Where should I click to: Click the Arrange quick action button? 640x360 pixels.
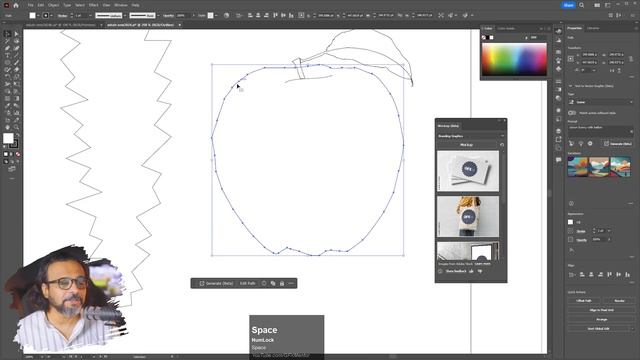tap(601, 320)
